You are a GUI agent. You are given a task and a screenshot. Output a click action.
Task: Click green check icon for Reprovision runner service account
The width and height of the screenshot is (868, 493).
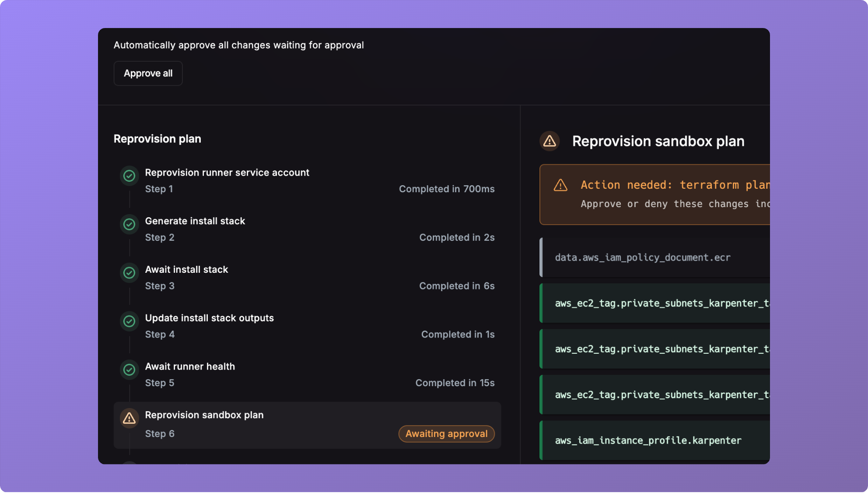coord(129,176)
